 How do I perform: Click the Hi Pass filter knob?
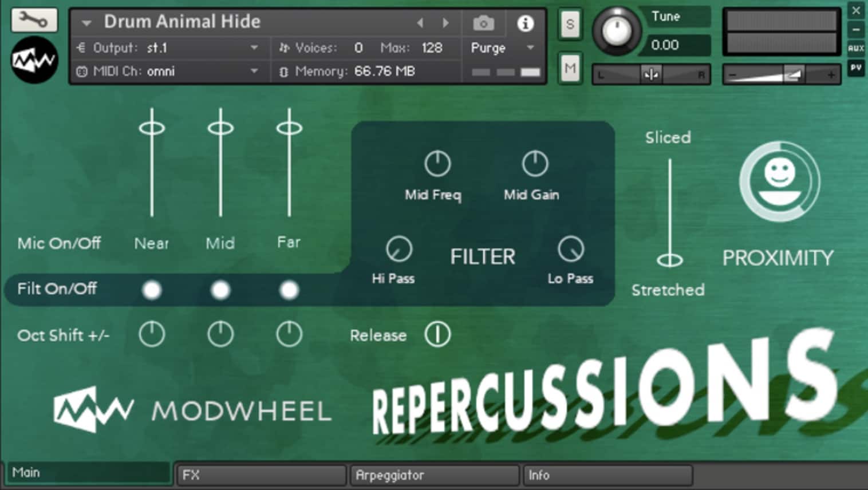coord(399,249)
